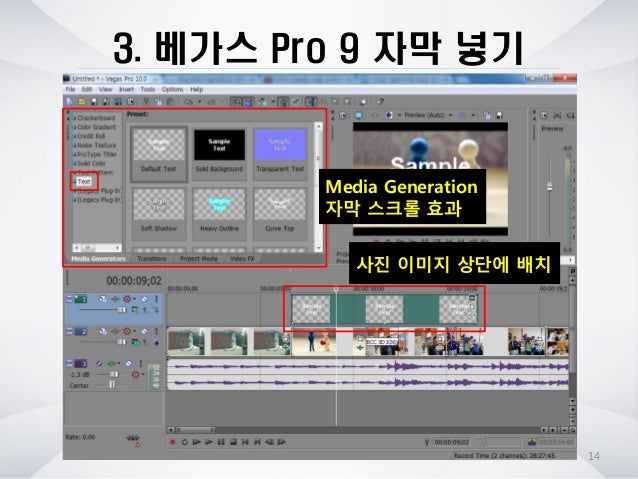Toggle the Auto Ripple toolbar button

(x=262, y=101)
